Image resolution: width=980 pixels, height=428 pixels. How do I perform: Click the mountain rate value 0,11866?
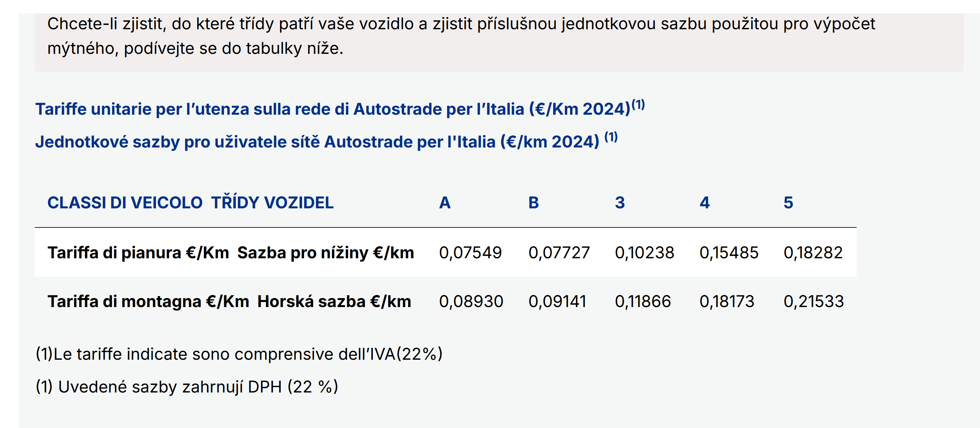643,302
